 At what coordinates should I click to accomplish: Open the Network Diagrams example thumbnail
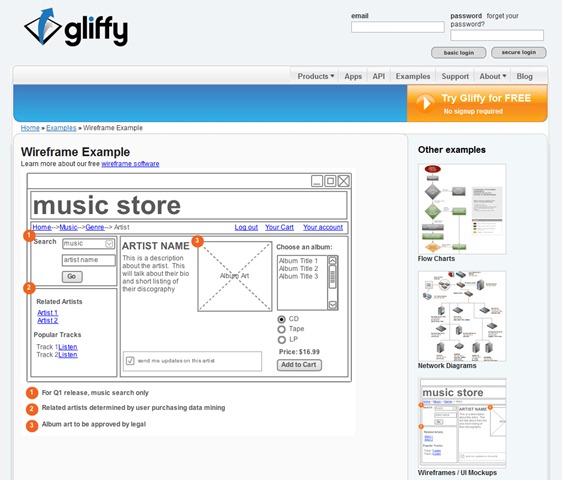pos(462,316)
